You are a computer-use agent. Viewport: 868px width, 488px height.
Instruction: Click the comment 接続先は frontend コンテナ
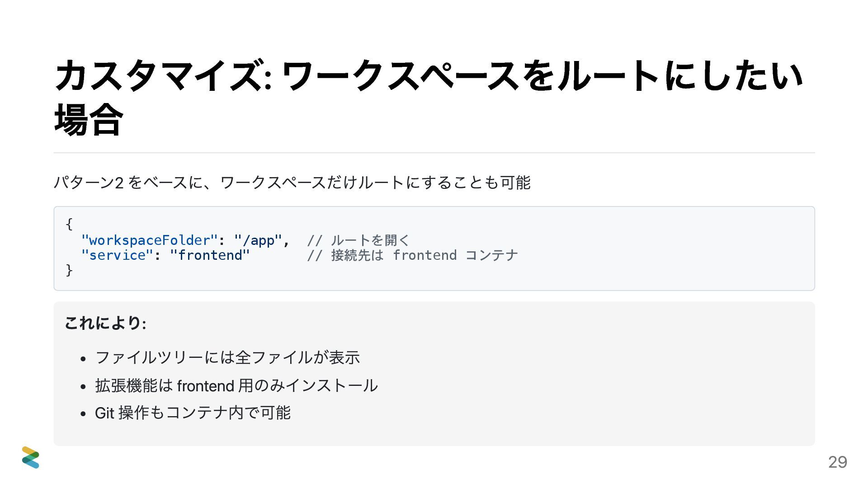412,255
